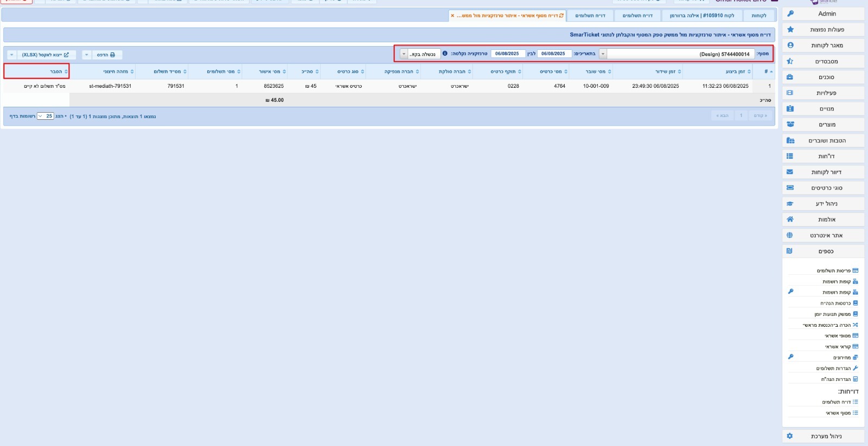The width and height of the screenshot is (868, 446).
Task: Open פריסות תשלומים submenu item
Action: tap(838, 270)
